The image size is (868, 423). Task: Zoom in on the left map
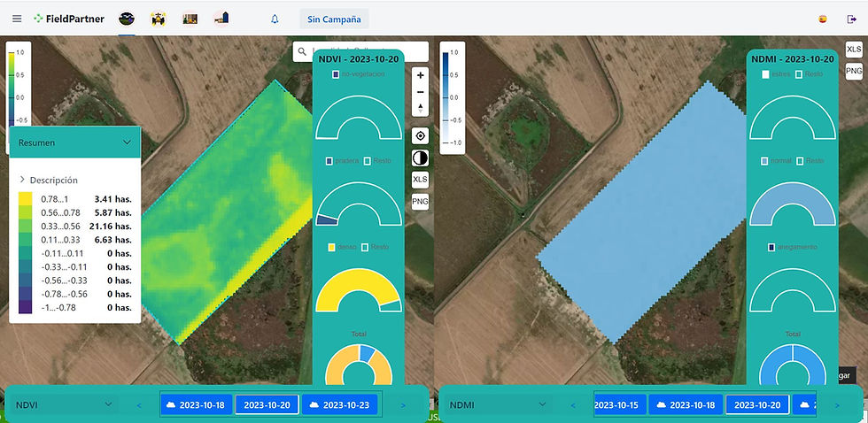(420, 75)
